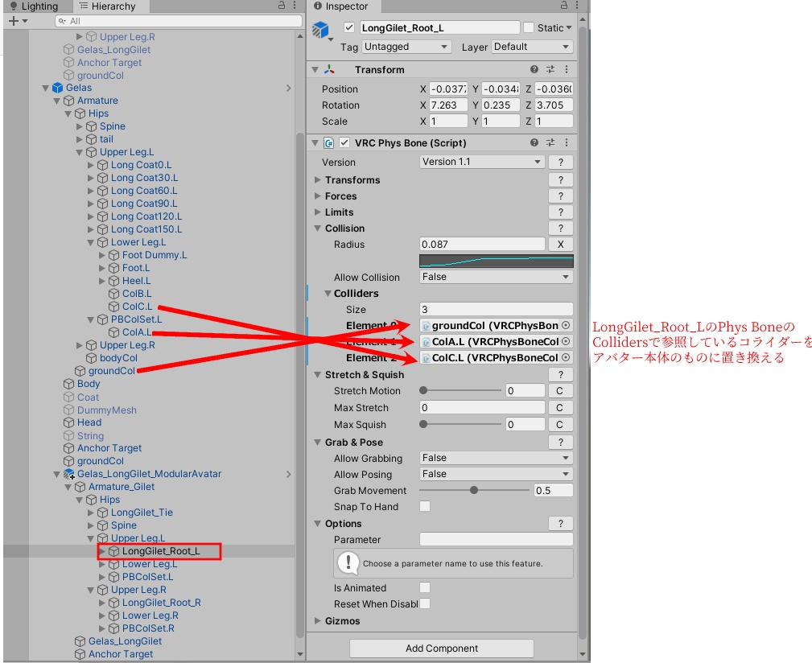Open the Tag dropdown showing Untagged

click(406, 47)
